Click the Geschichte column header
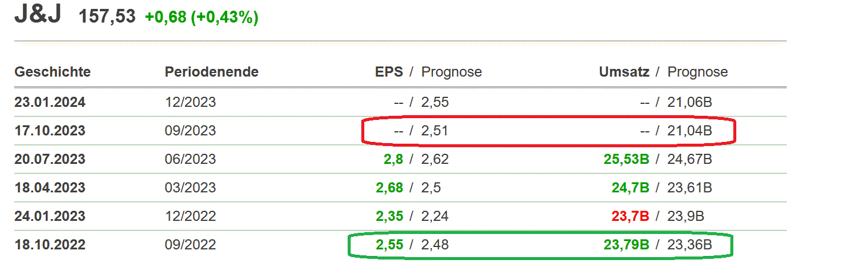The image size is (868, 269). (x=52, y=72)
